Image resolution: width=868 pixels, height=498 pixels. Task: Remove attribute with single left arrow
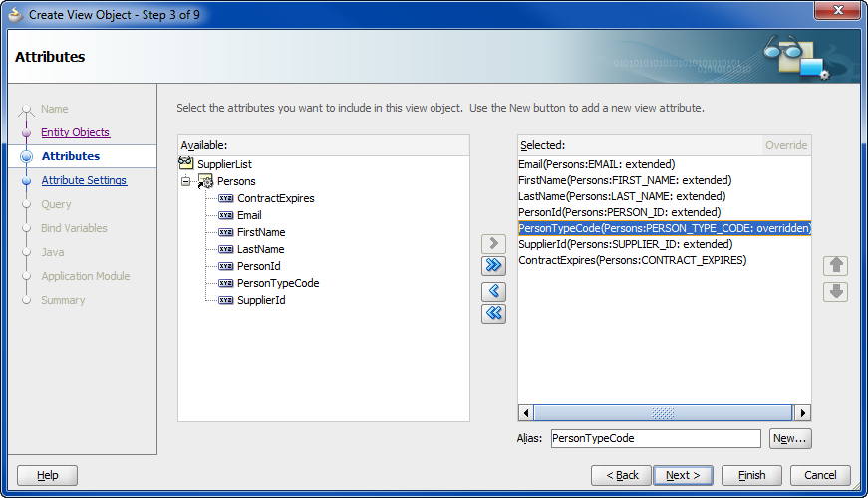493,291
